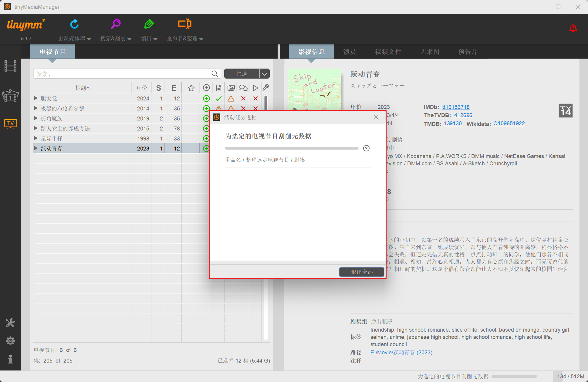Open the info icon in the sidebar
The height and width of the screenshot is (382, 588).
pyautogui.click(x=10, y=359)
